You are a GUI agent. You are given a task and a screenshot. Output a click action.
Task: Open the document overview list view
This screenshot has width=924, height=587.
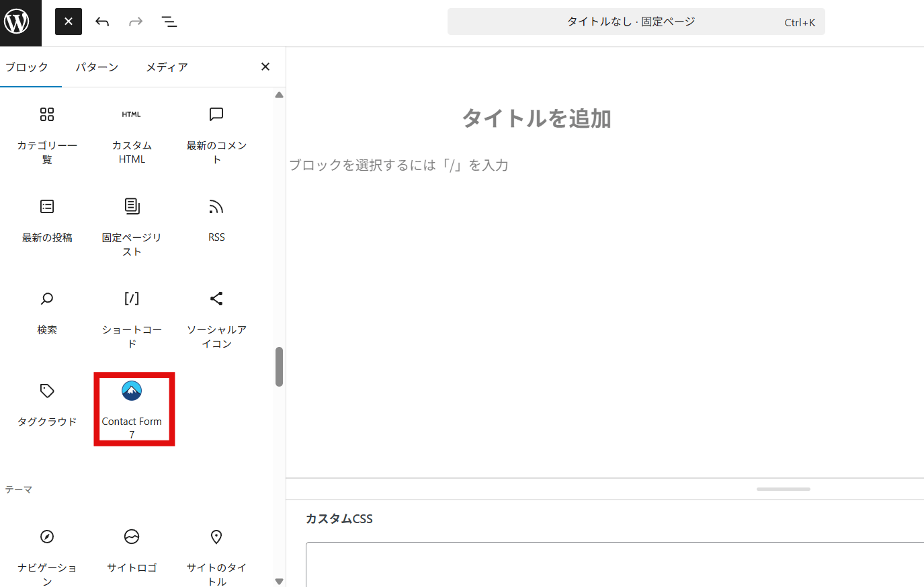click(x=169, y=22)
